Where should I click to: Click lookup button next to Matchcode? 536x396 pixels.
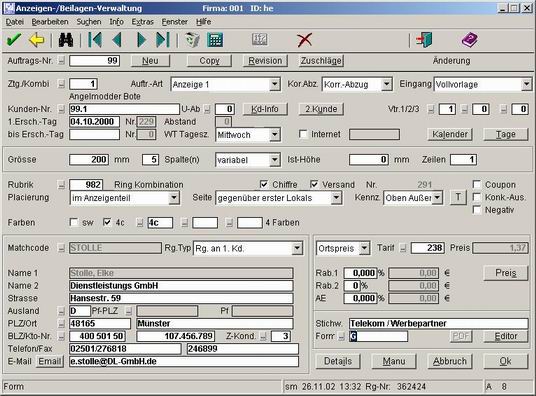coord(61,248)
